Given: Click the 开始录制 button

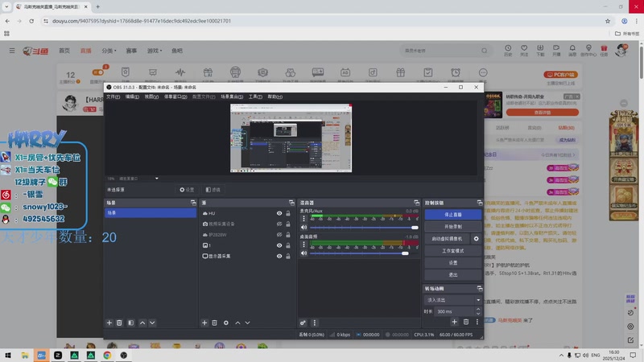Looking at the screenshot, I should click(x=452, y=227).
